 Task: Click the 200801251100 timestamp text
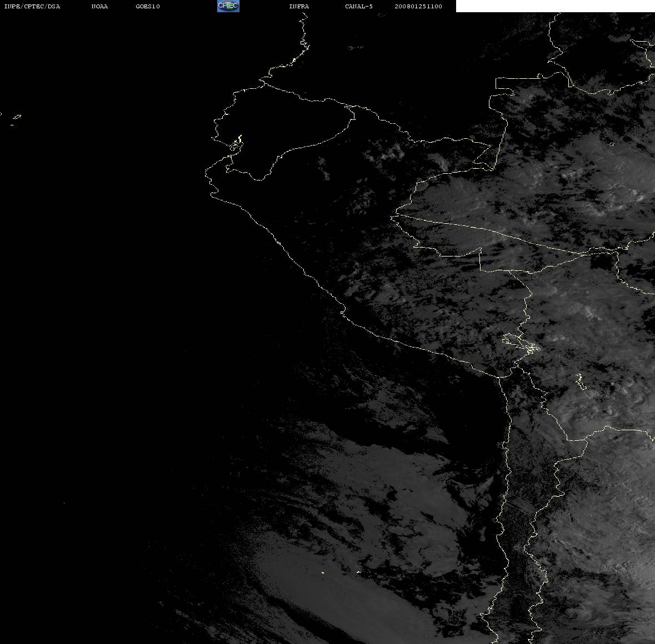(418, 6)
